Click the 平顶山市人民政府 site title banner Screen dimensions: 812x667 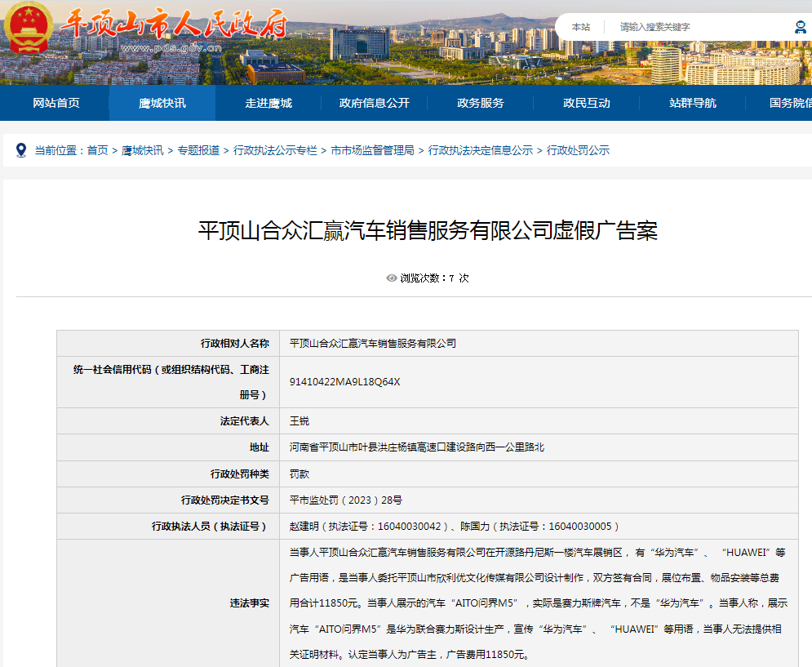click(x=175, y=24)
